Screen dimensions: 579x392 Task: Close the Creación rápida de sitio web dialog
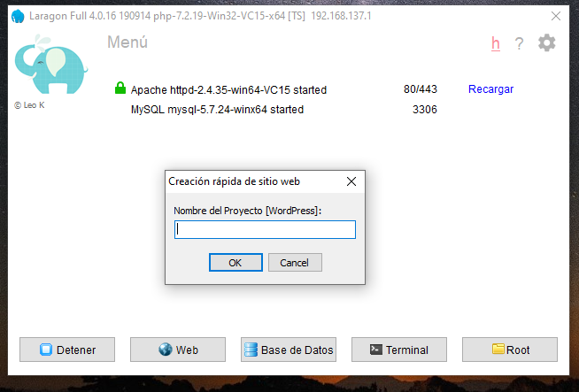pos(351,181)
